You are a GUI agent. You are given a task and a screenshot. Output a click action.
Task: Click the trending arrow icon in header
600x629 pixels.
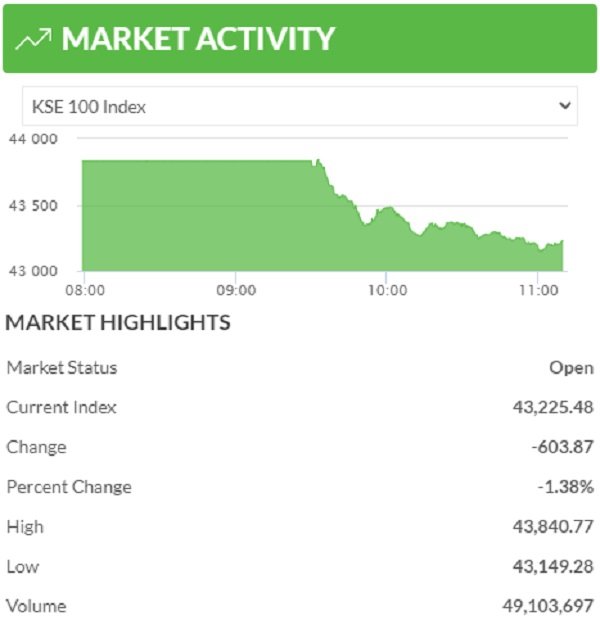34,39
